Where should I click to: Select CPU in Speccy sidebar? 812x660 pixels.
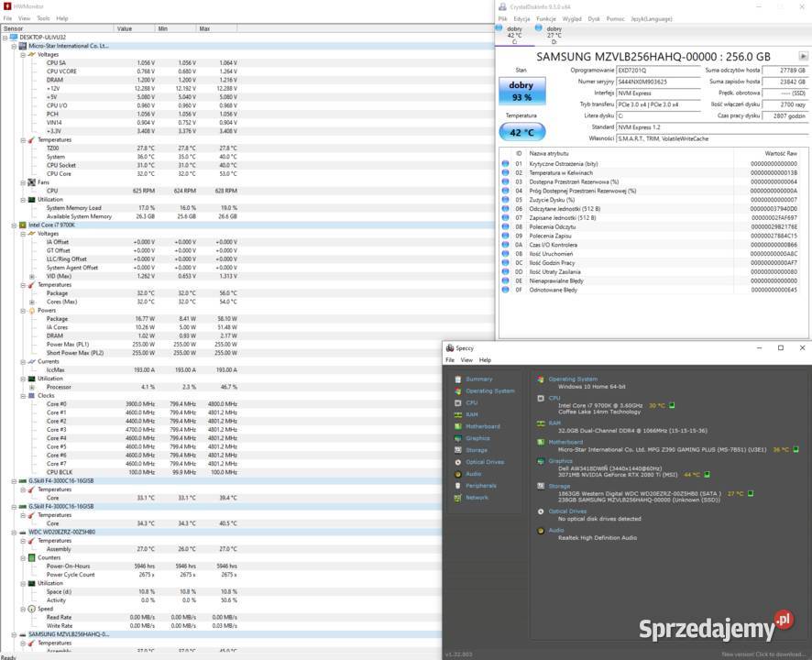coord(471,403)
